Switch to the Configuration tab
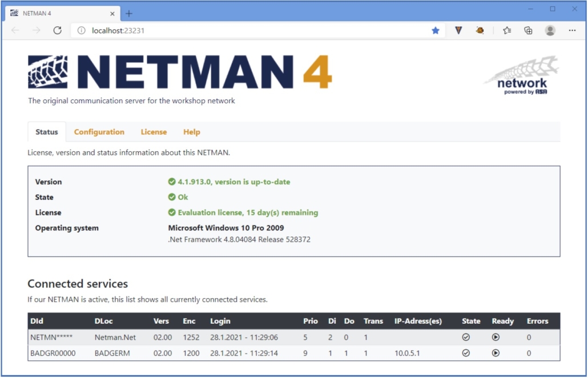The height and width of the screenshot is (378, 588). click(x=99, y=132)
